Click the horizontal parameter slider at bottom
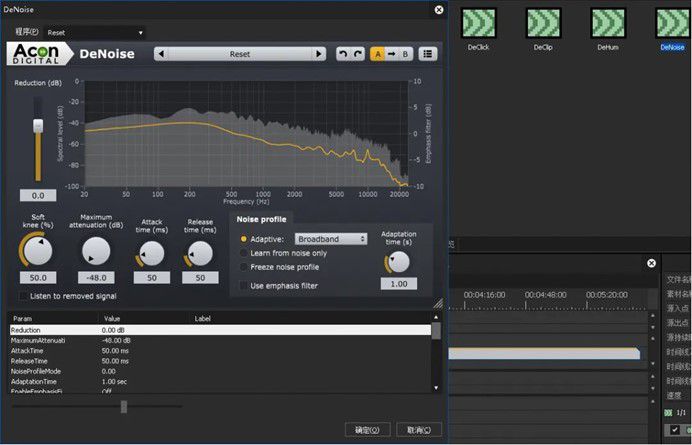 124,407
